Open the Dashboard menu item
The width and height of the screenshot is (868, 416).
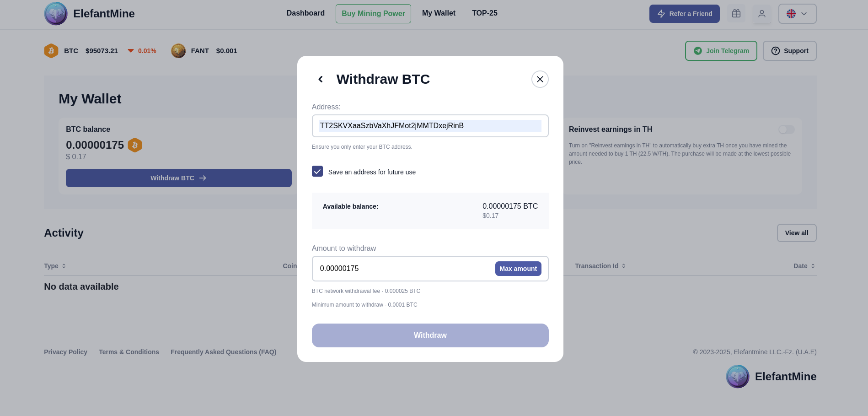pos(305,13)
